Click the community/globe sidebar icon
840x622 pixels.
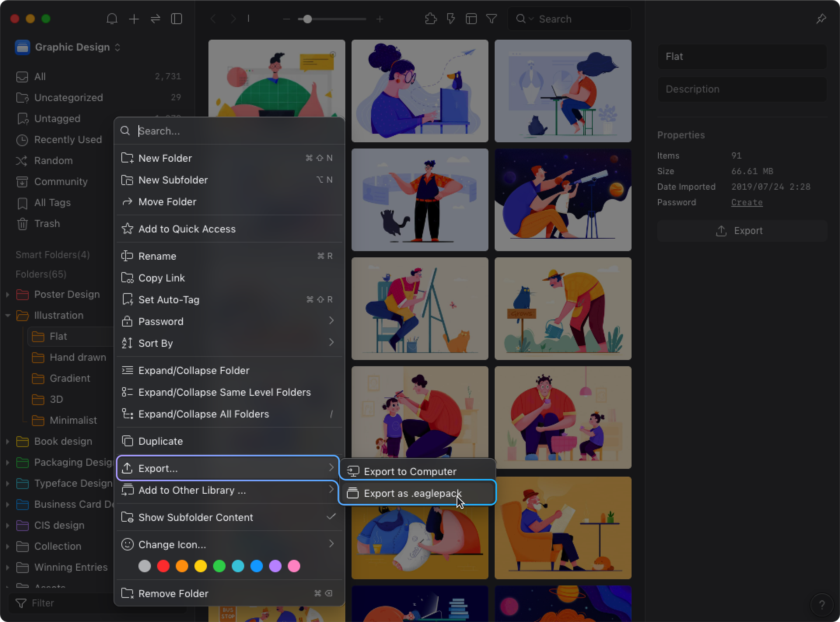[21, 182]
